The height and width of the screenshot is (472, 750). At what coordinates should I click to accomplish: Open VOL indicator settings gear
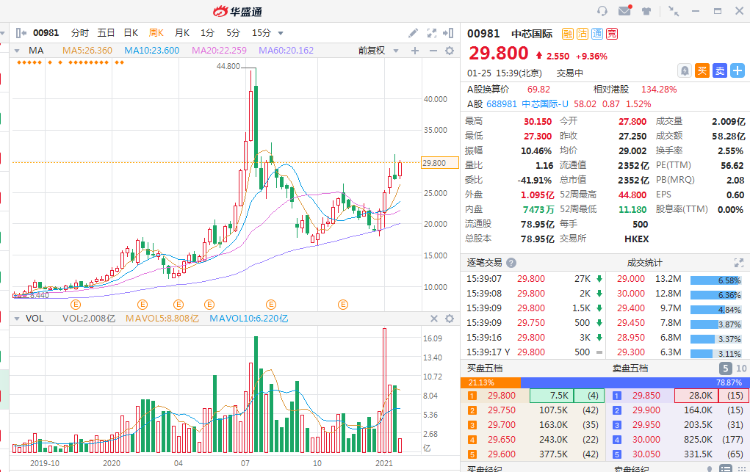coord(450,318)
